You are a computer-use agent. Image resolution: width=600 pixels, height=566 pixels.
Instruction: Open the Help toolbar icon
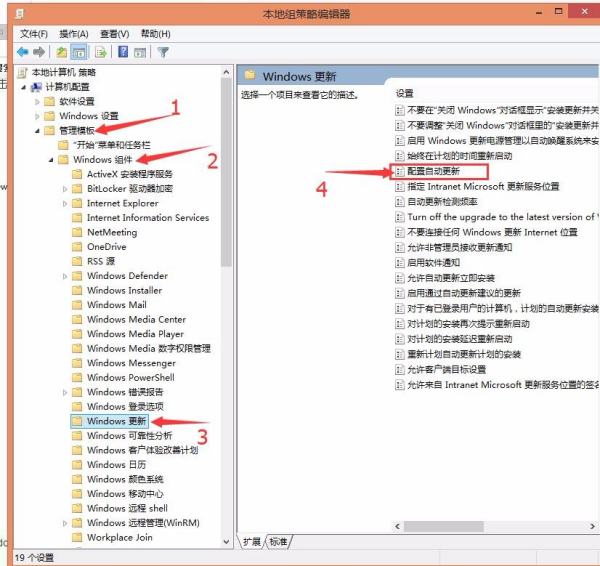(123, 52)
